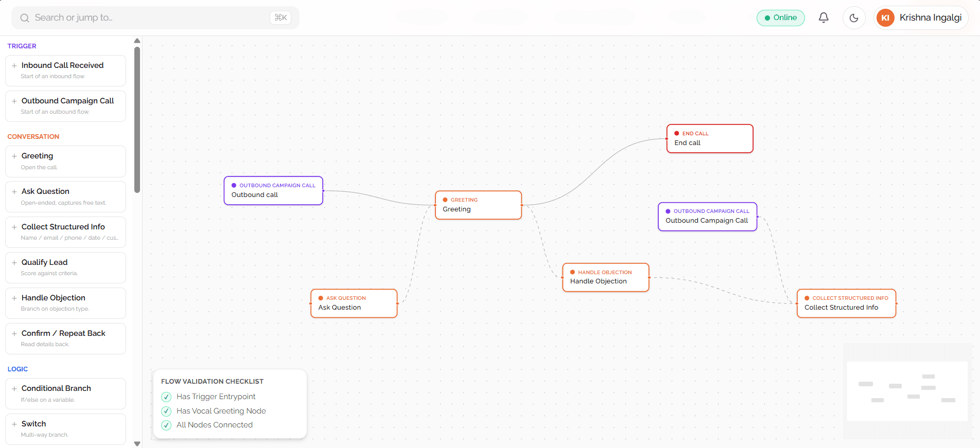Click the sidebar scroll down arrow
Viewport: 980px width, 448px height.
(x=137, y=443)
